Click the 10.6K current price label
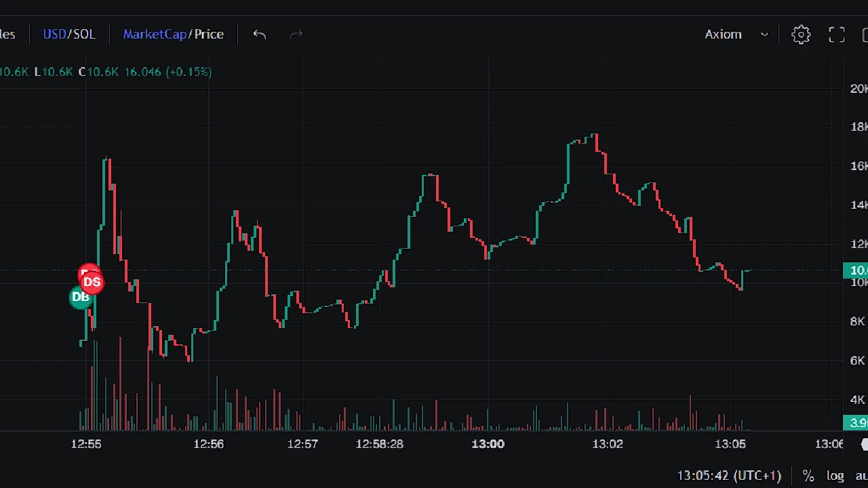Screen dimensions: 868x488 click(x=856, y=270)
